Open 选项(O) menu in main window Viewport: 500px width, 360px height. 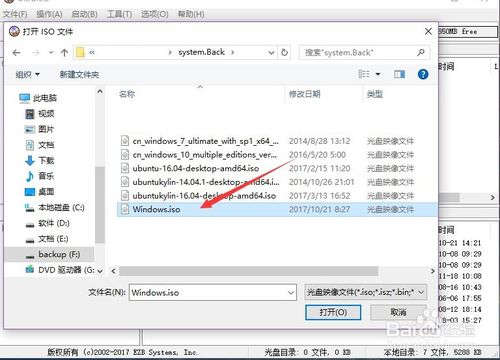pyautogui.click(x=155, y=14)
